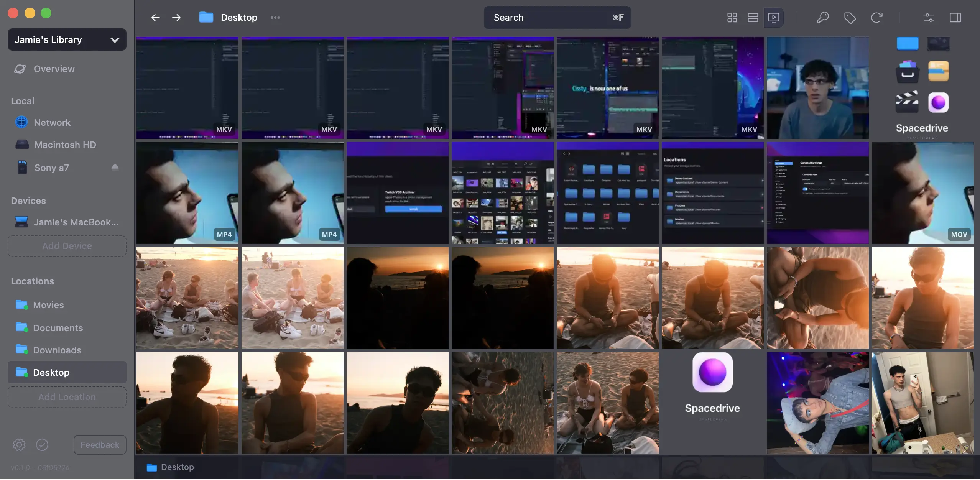The width and height of the screenshot is (980, 480).
Task: Eject the Sony a7 volume
Action: (115, 167)
